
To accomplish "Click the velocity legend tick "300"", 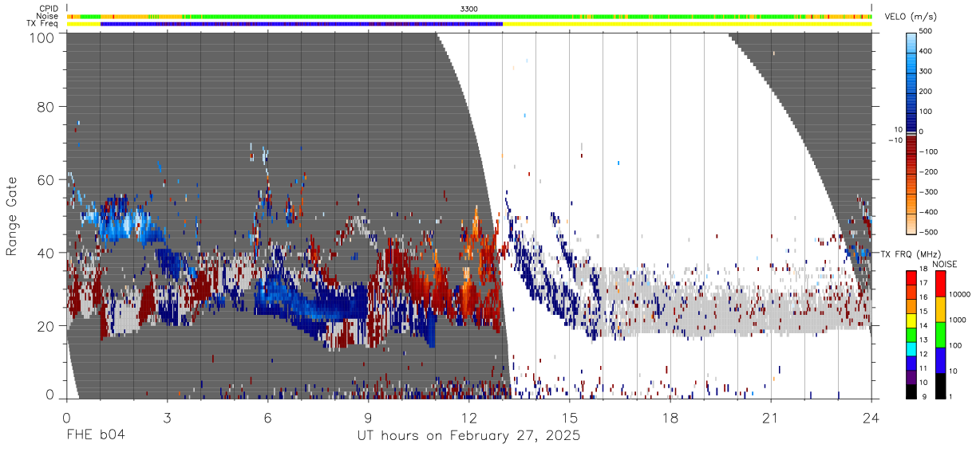I will point(926,71).
